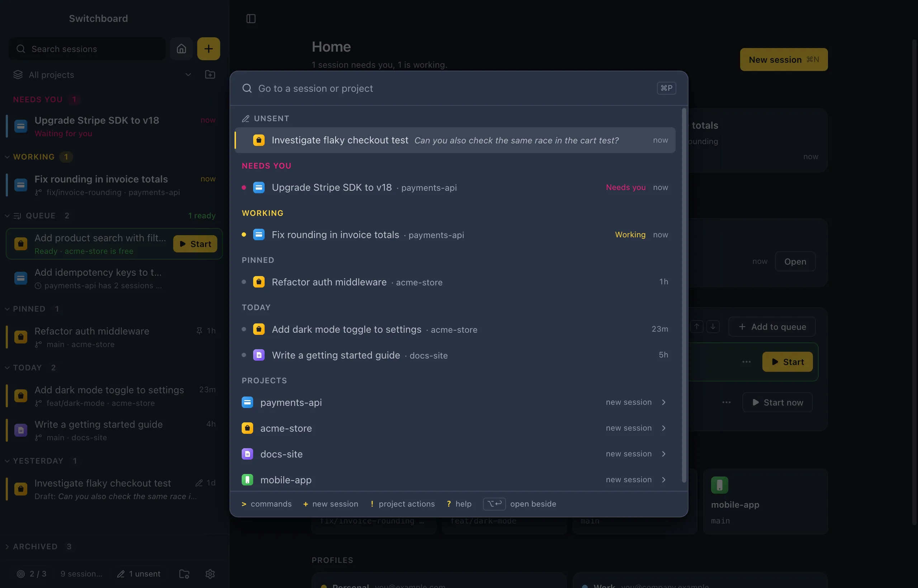Collapse the YESTERDAY section in sidebar
918x588 pixels.
7,461
